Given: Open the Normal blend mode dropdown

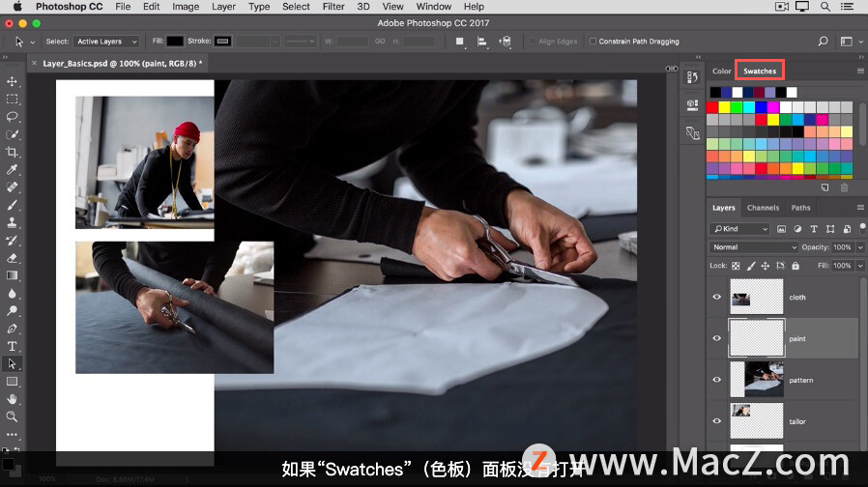Looking at the screenshot, I should (x=753, y=247).
